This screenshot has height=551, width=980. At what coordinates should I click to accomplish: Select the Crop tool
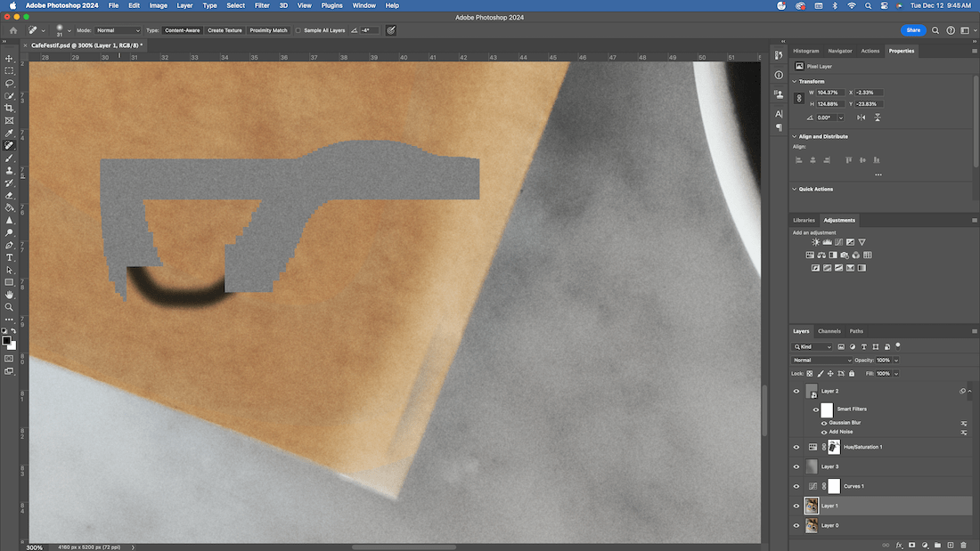coord(9,108)
